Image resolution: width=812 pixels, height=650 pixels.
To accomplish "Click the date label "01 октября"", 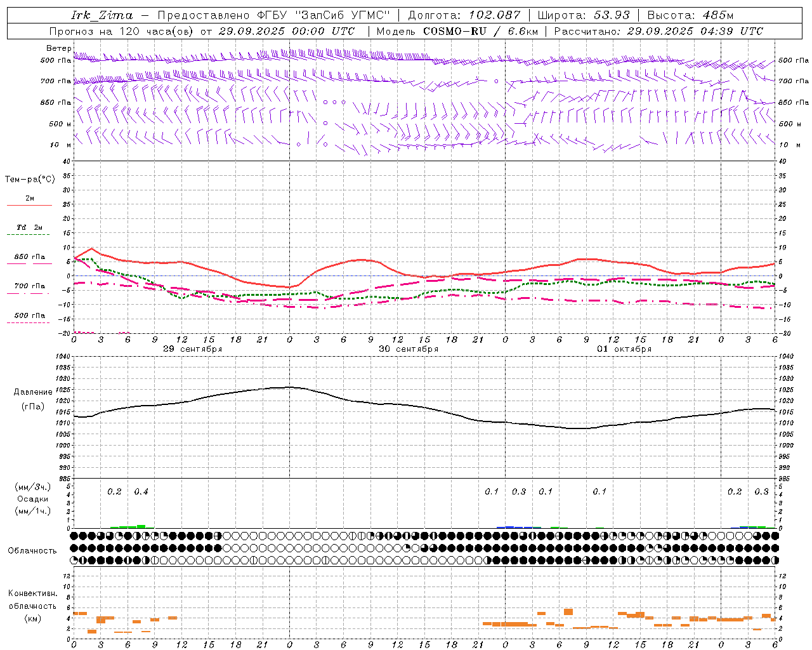I will click(x=624, y=349).
